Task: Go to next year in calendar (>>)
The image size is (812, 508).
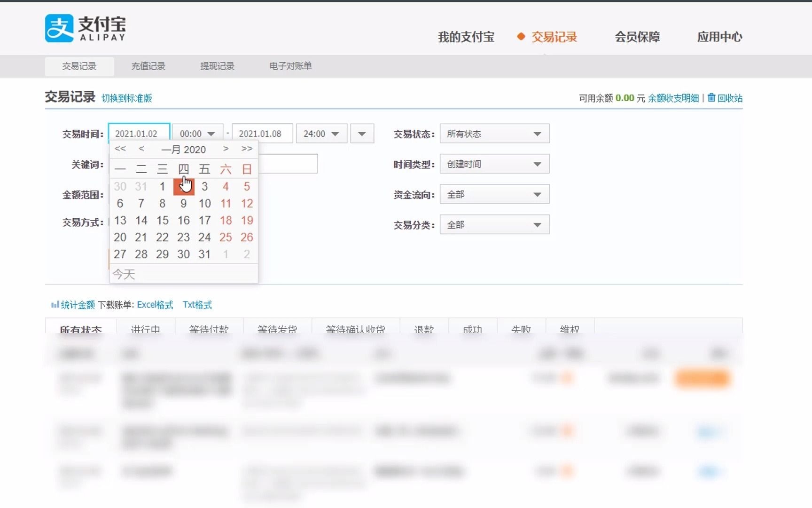Action: point(247,149)
